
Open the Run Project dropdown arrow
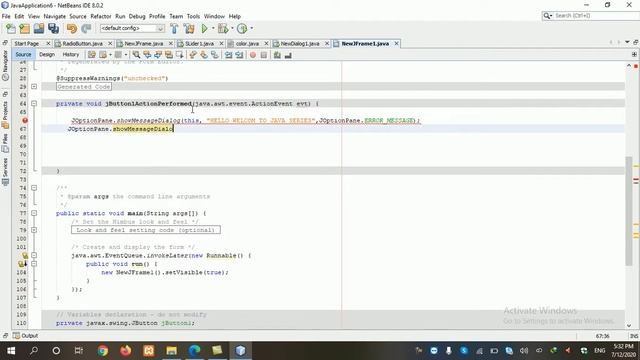coord(213,29)
